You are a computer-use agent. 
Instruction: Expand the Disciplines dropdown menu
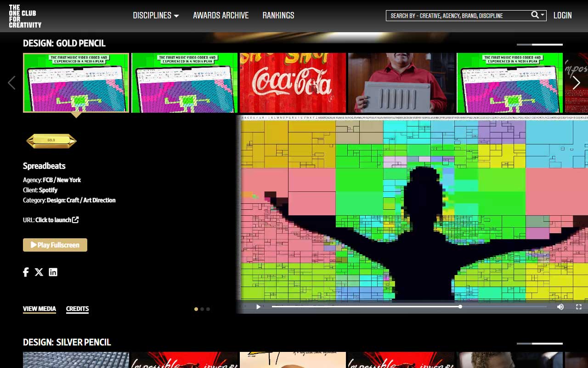coord(156,16)
